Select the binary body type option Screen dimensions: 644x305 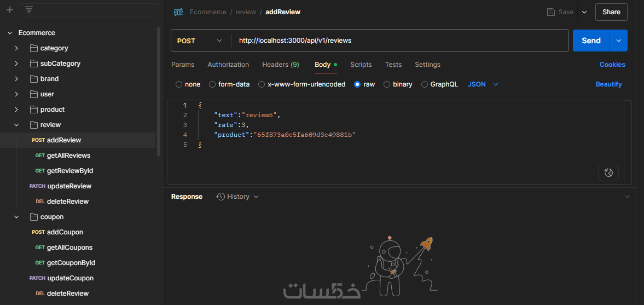(387, 84)
